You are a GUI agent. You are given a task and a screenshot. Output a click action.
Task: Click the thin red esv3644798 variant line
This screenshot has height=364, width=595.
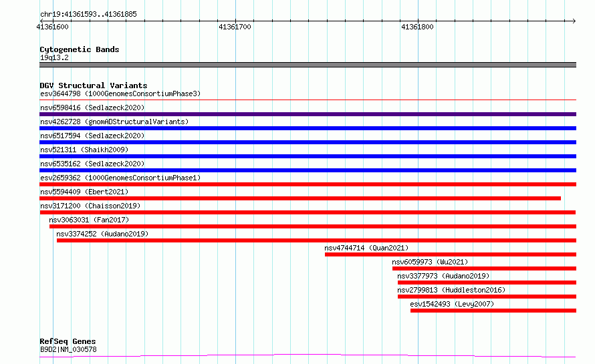click(x=308, y=100)
